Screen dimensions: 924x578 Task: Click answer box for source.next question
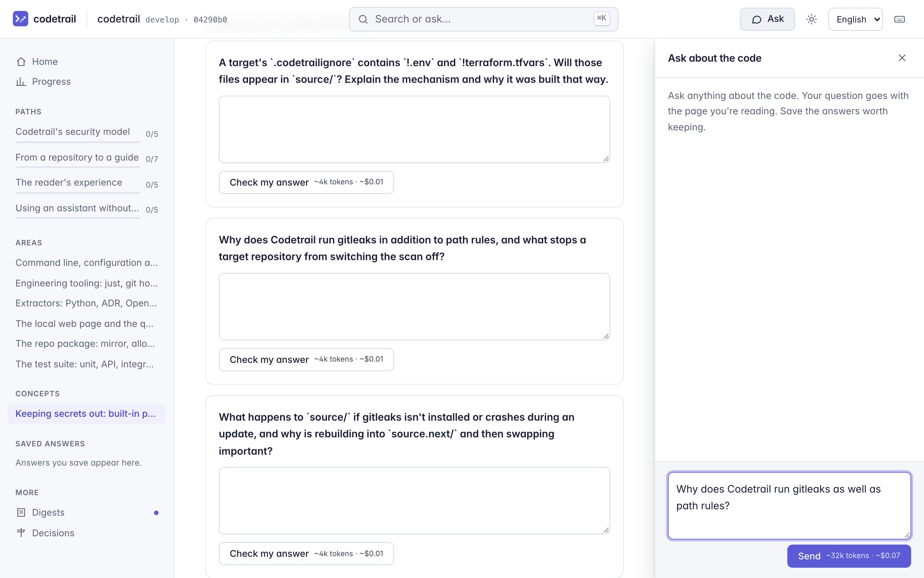coord(414,500)
